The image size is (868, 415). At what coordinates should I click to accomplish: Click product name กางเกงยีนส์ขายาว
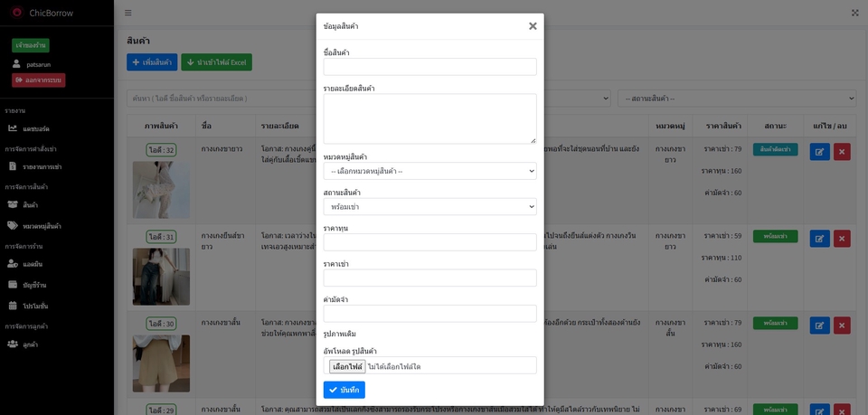222,241
